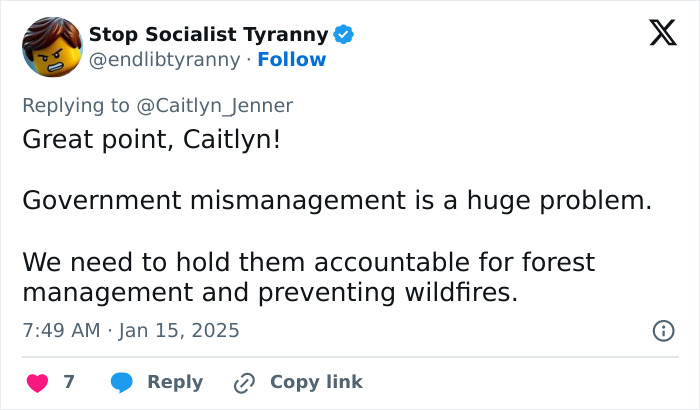Open the X logo
This screenshot has width=700, height=410.
pyautogui.click(x=662, y=35)
